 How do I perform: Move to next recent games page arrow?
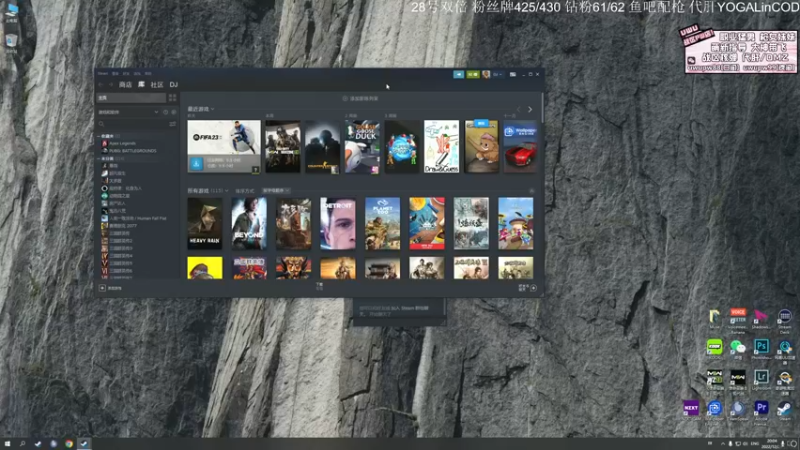pos(530,110)
